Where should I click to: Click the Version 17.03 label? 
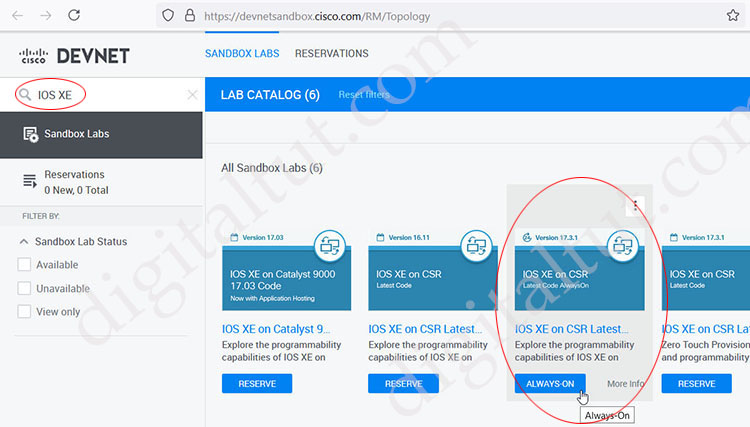[x=263, y=237]
